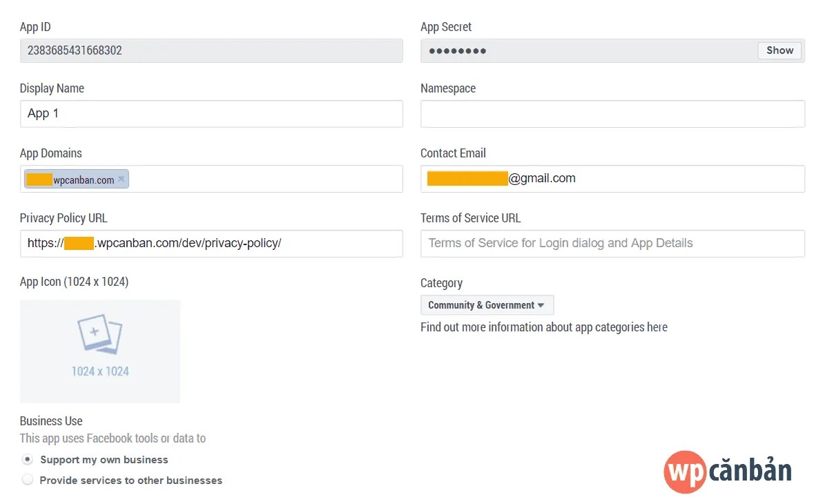
Task: Focus the Terms of Service URL field
Action: tap(612, 244)
